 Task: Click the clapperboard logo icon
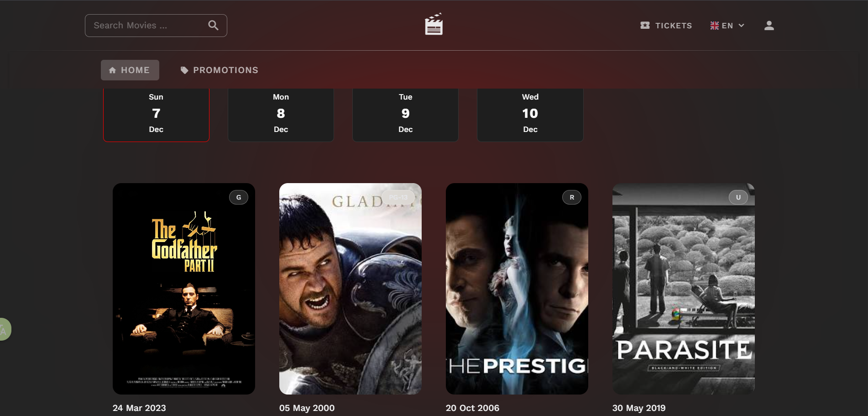[x=433, y=25]
